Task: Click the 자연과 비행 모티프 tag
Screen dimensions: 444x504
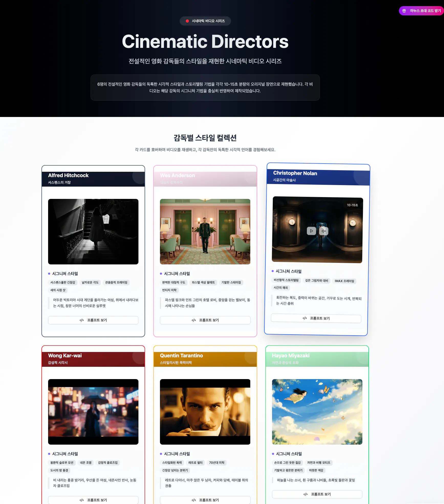Action: [x=319, y=463]
